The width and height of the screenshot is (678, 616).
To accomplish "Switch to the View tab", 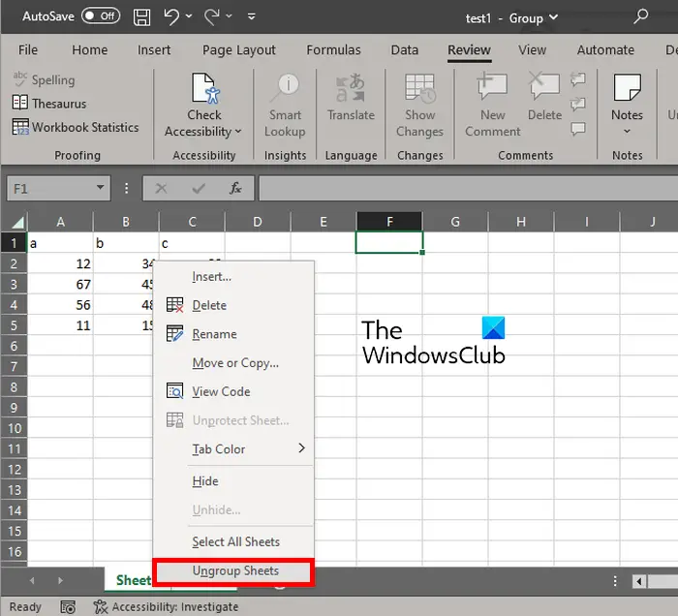I will pos(533,50).
